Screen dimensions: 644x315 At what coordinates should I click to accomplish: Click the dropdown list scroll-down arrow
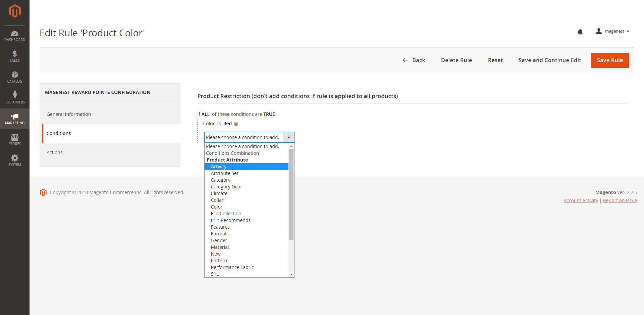click(291, 274)
